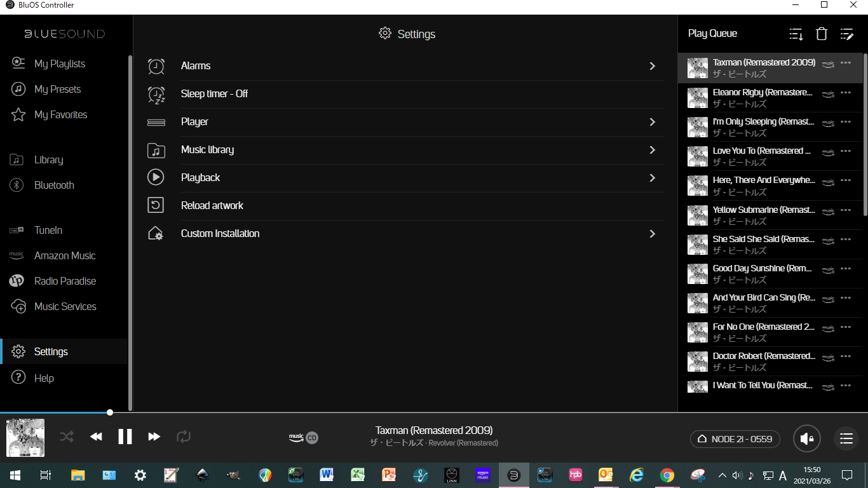Expand Player settings chevron
868x488 pixels.
[652, 122]
